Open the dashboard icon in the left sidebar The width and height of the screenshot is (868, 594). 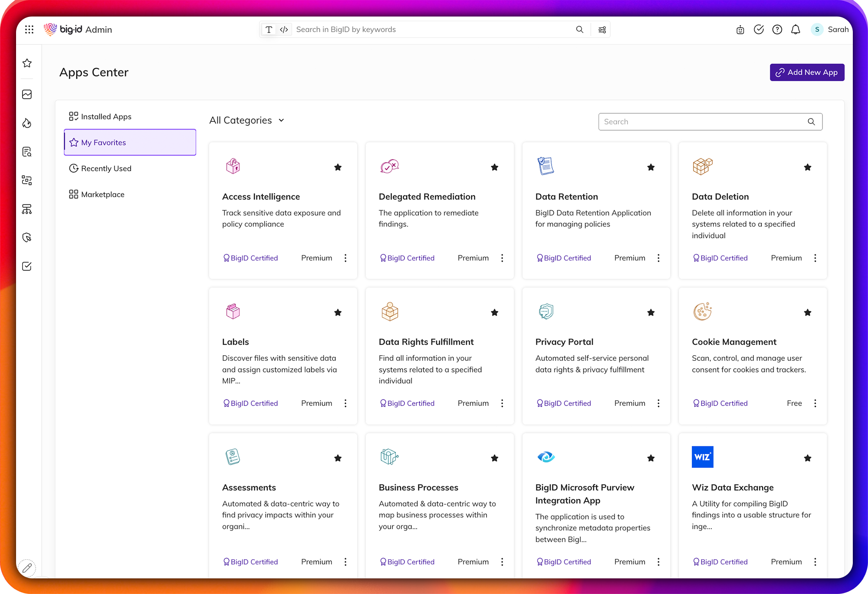coord(27,94)
